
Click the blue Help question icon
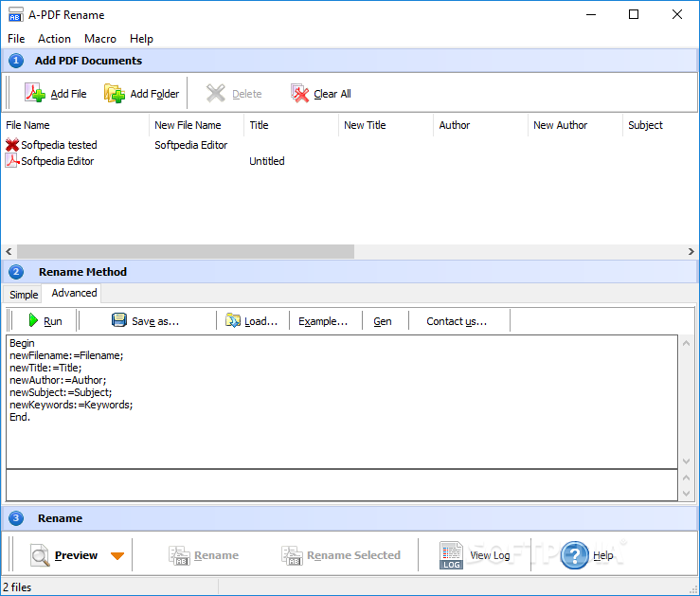pos(574,555)
